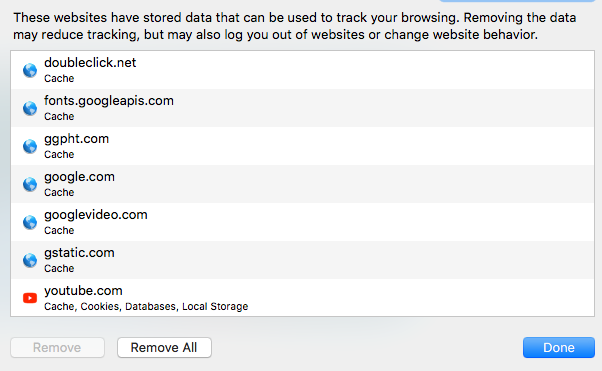Choose the google.com entry in list
Screen dimensions: 602x371
[x=303, y=184]
